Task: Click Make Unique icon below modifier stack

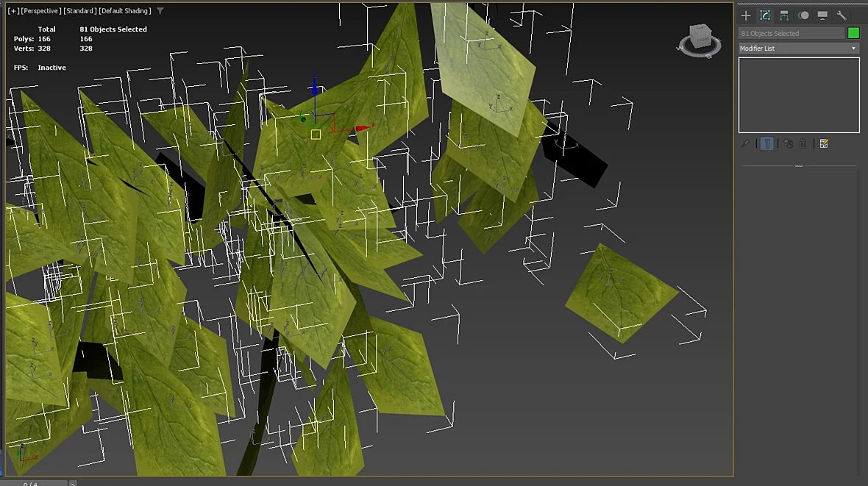Action: click(789, 144)
